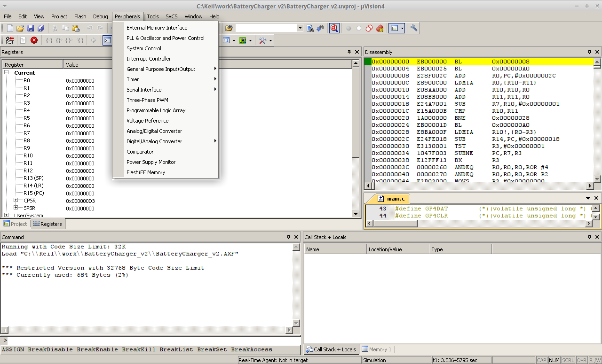Click the Run document icon beside RST
The height and width of the screenshot is (364, 602).
pyautogui.click(x=23, y=40)
